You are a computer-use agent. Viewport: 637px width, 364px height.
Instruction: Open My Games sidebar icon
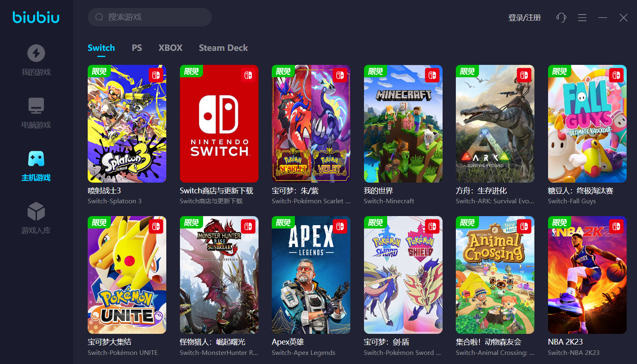[x=36, y=53]
